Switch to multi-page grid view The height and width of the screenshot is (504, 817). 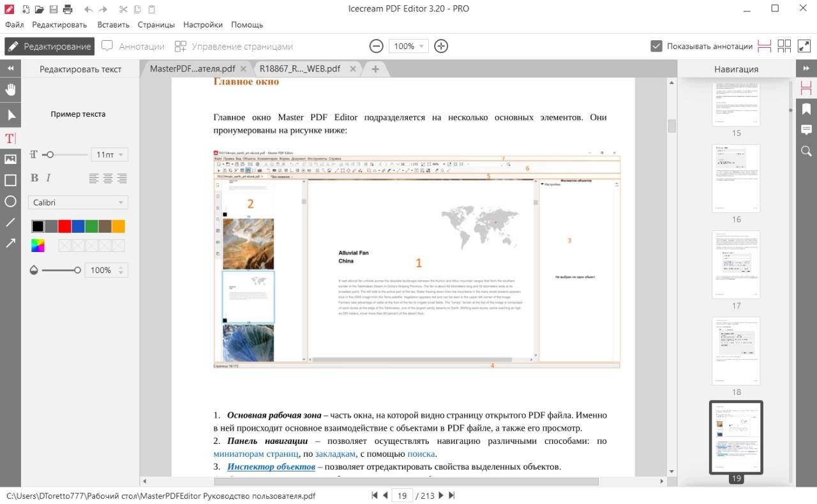(784, 47)
